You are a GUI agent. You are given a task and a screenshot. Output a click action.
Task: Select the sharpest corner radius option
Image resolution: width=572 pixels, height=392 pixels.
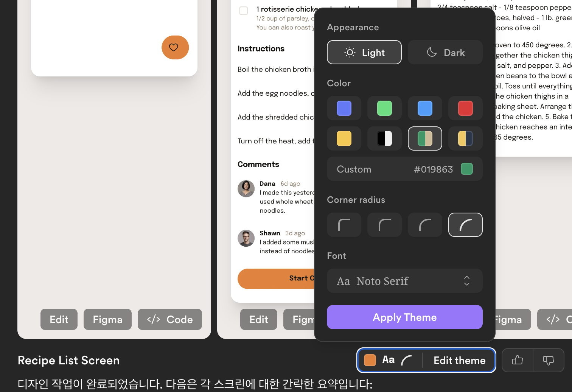(344, 225)
